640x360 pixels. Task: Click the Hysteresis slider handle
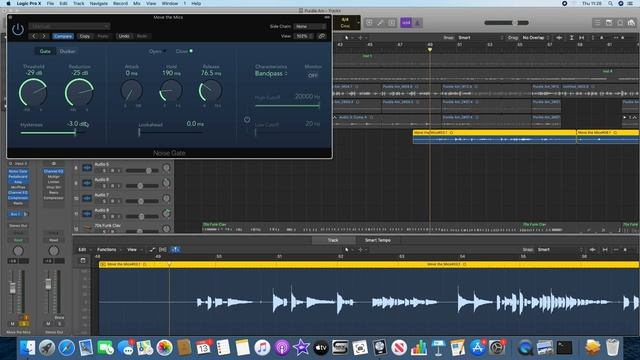pos(75,132)
